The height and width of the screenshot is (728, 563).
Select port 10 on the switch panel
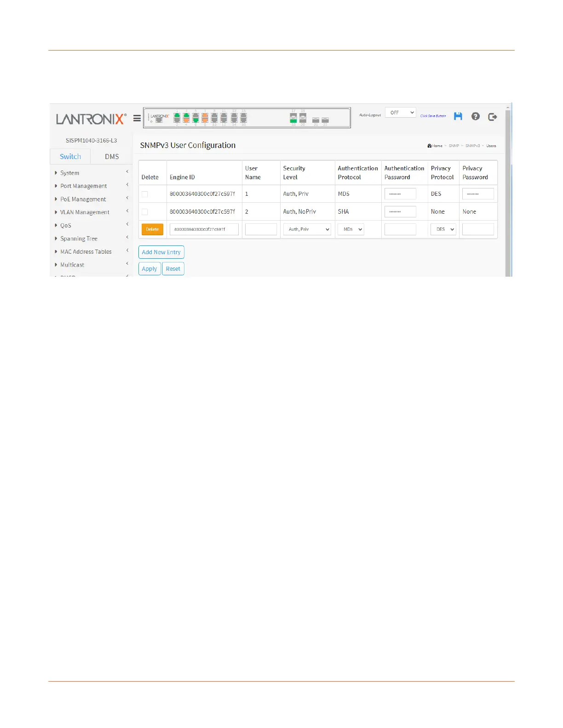214,120
